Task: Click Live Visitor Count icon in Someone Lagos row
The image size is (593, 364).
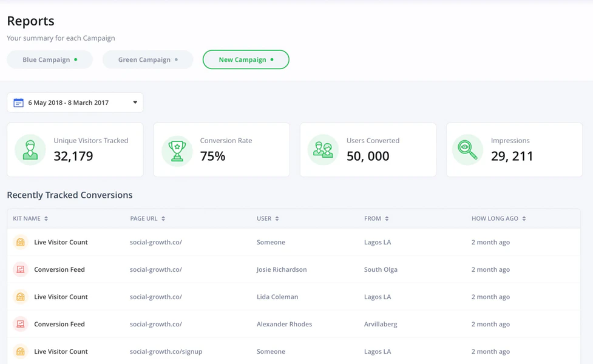Action: coord(21,242)
